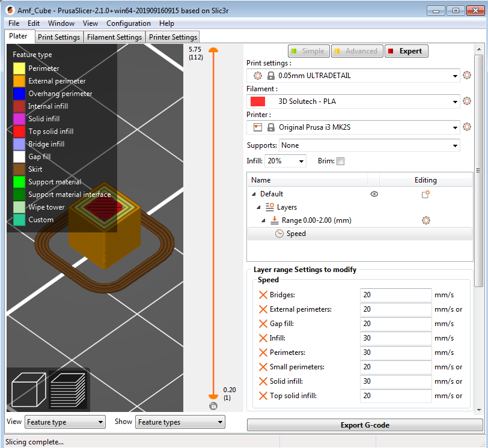This screenshot has width=488, height=448.
Task: Edit the Perimeters speed value field
Action: [394, 353]
